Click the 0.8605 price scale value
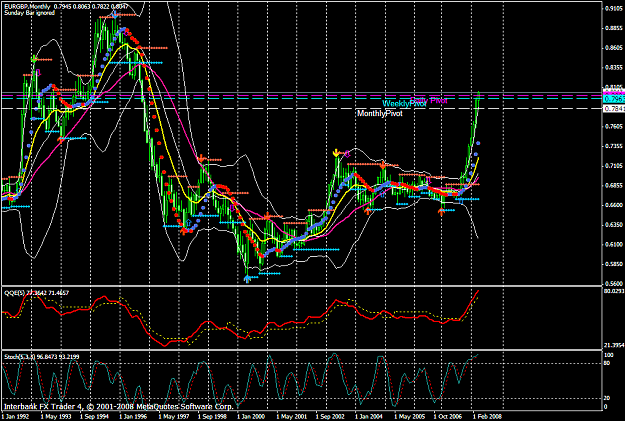Screen dimensions: 625x421 tap(614, 48)
